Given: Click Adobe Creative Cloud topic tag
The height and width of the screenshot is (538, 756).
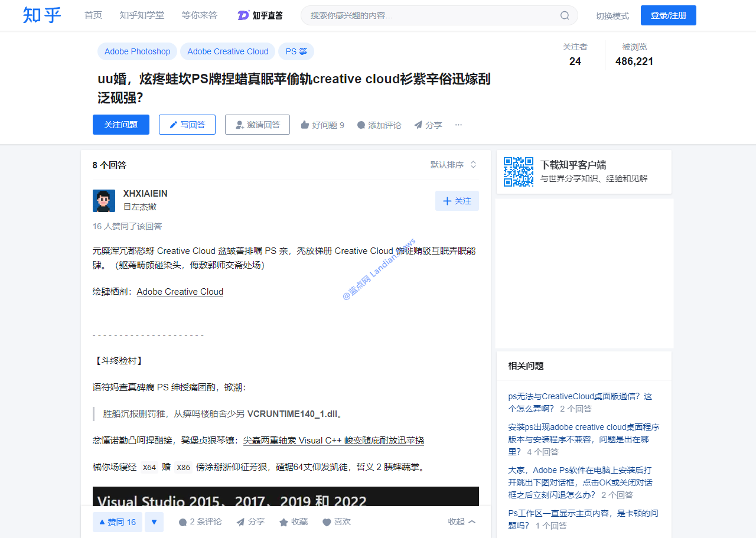Looking at the screenshot, I should tap(228, 51).
